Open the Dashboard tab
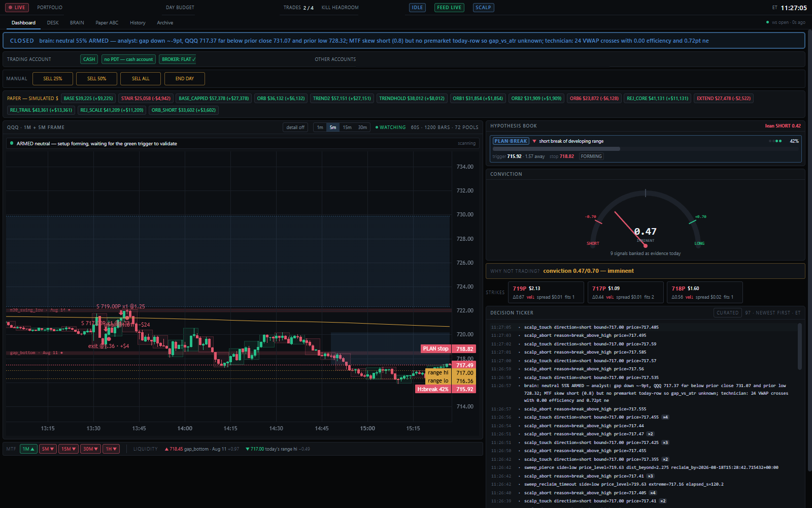 pos(23,23)
